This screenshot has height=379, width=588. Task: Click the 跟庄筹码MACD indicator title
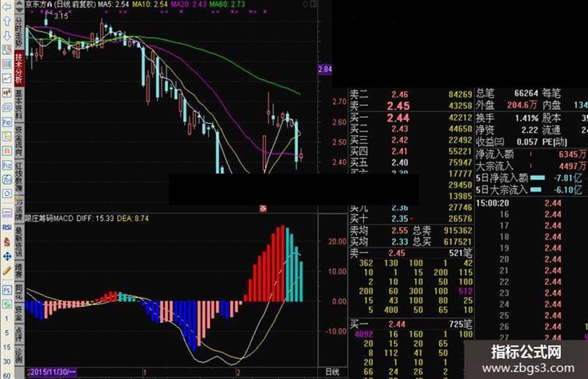[49, 218]
